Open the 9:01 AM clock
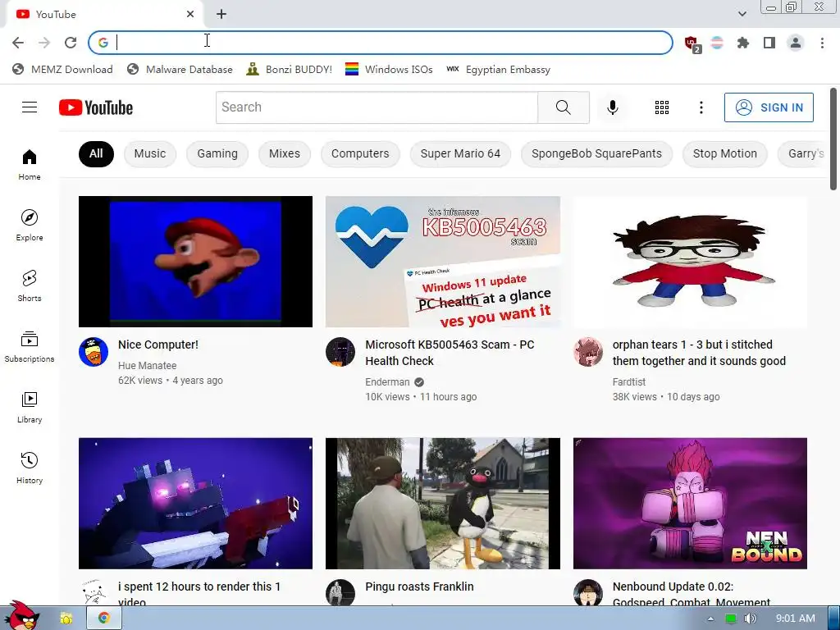This screenshot has width=840, height=630. (x=796, y=619)
